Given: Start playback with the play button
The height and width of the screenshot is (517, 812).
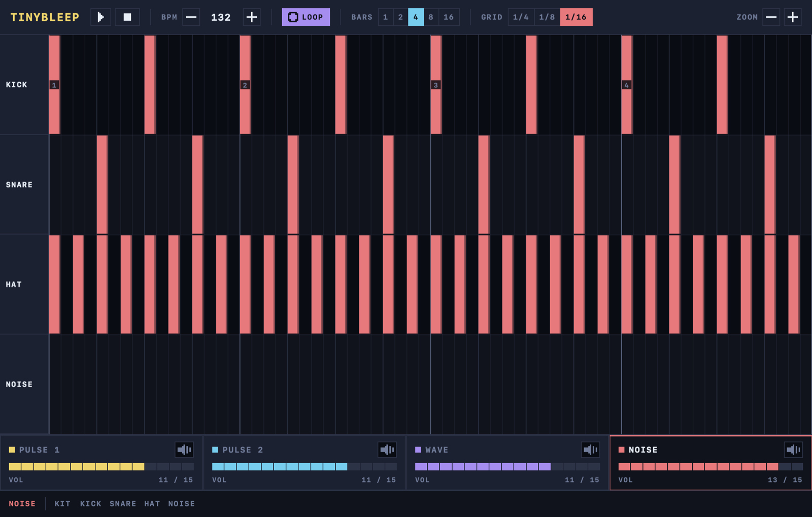Looking at the screenshot, I should pyautogui.click(x=100, y=17).
